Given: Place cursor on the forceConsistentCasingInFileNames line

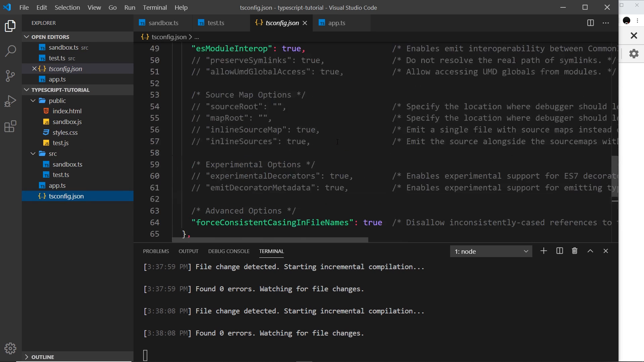Looking at the screenshot, I should [x=287, y=223].
